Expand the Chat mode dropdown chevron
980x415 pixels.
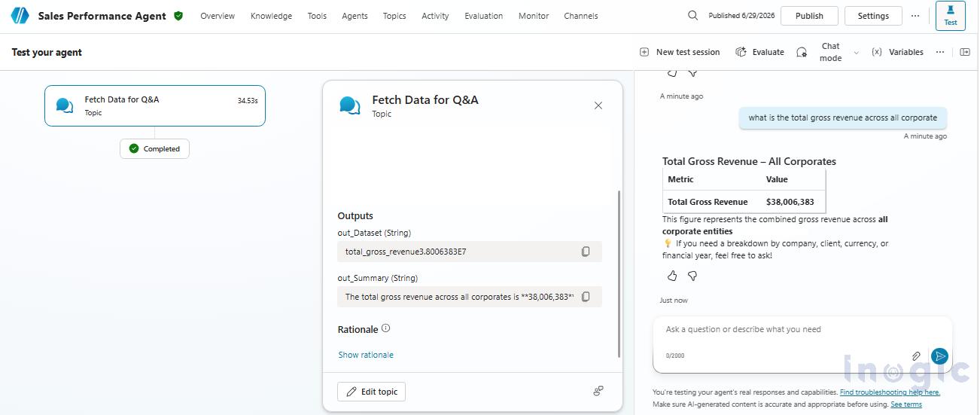tap(856, 53)
